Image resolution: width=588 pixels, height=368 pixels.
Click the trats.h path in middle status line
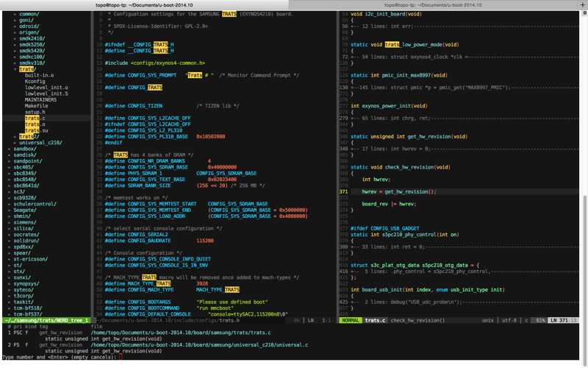coord(168,320)
